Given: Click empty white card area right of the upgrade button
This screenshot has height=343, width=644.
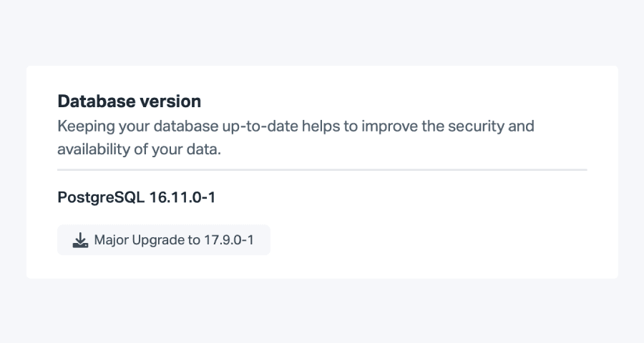Looking at the screenshot, I should tap(429, 240).
